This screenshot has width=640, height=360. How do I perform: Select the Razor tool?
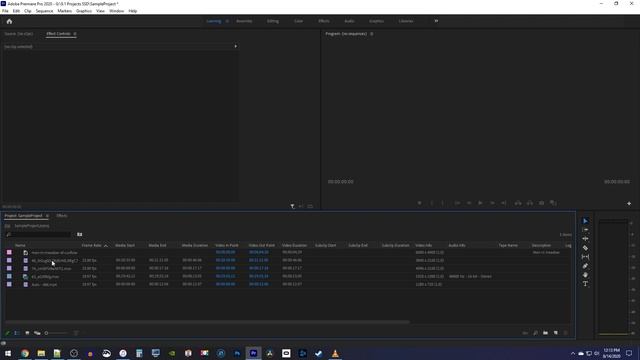pyautogui.click(x=585, y=248)
